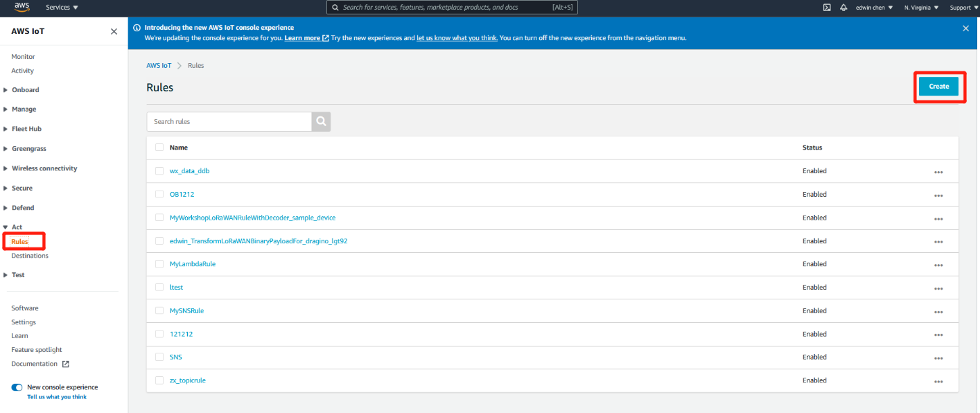The image size is (980, 413).
Task: Open actions menu for ltest
Action: 938,288
